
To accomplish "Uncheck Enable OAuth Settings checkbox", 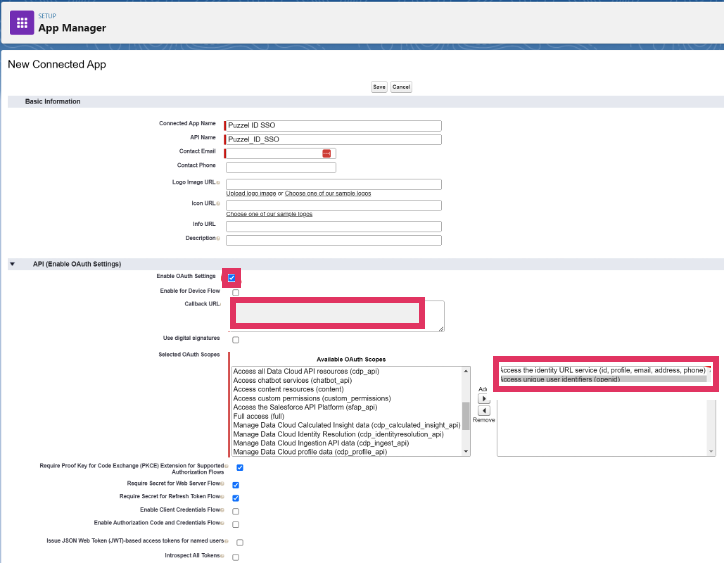I will click(x=232, y=277).
